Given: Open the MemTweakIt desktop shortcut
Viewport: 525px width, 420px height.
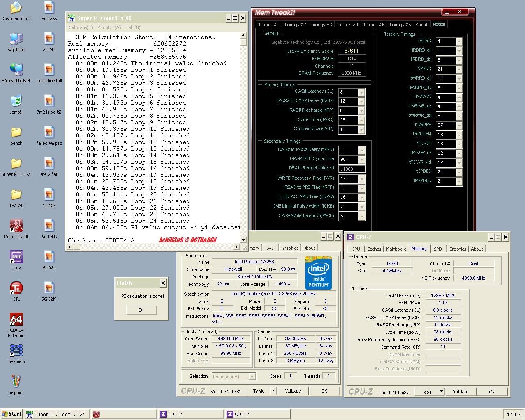Looking at the screenshot, I should pyautogui.click(x=16, y=226).
